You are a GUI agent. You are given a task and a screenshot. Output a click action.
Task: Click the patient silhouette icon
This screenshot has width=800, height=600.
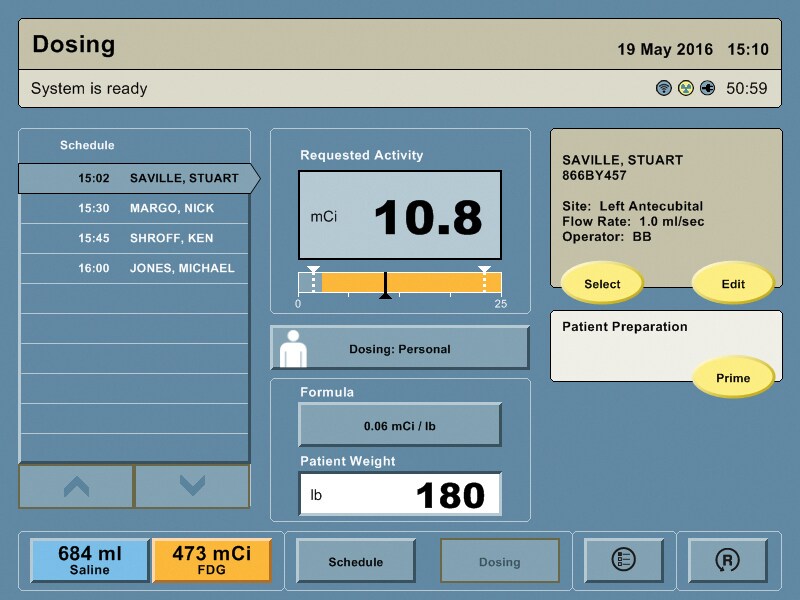click(293, 348)
